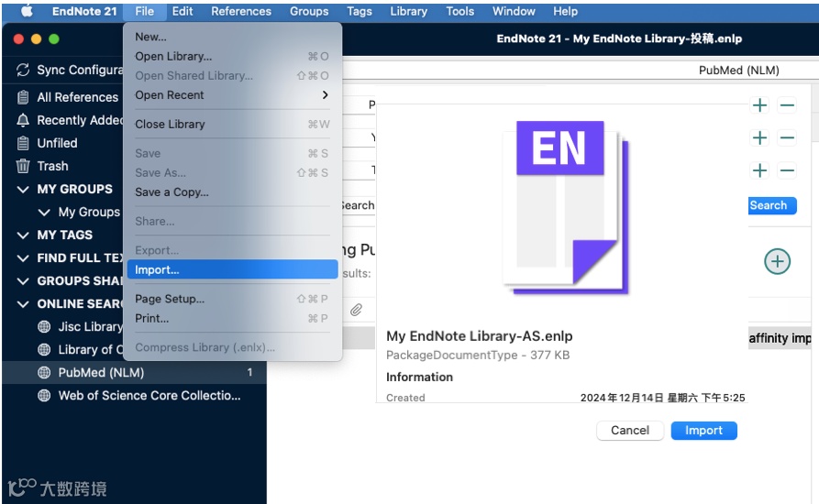Open the Help menu
819x504 pixels.
coord(566,11)
